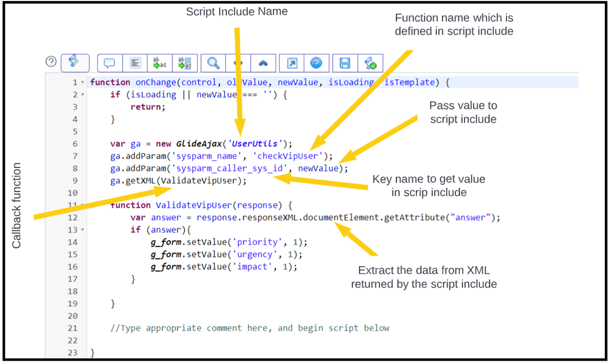Click ga.getXML(ValidateVipUser) call on line 9
Screen dimensions: 612x364
click(x=178, y=181)
